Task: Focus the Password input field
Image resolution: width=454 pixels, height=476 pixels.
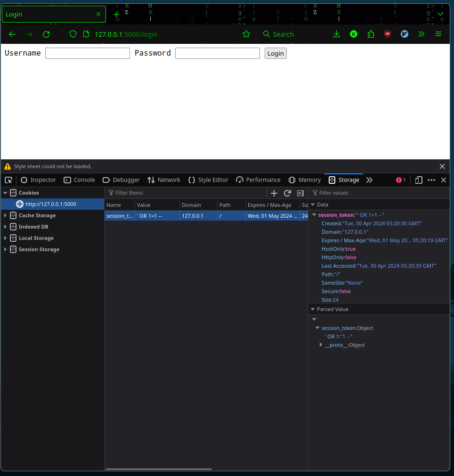Action: coord(218,53)
